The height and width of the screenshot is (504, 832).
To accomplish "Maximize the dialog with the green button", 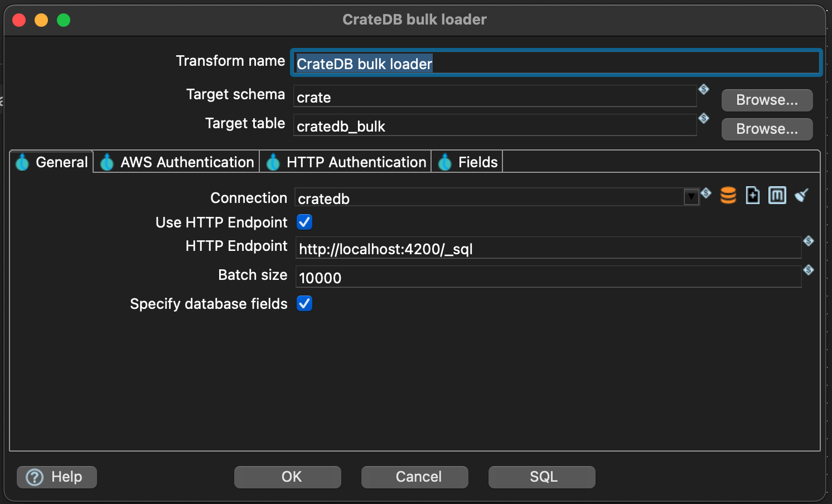I will point(64,20).
